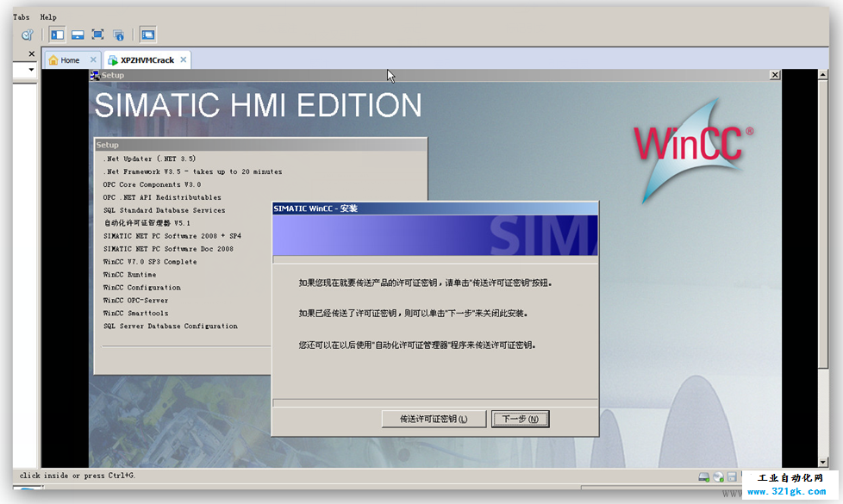Click '.Net Framework V3.5' setup entry
This screenshot has height=504, width=843.
192,171
